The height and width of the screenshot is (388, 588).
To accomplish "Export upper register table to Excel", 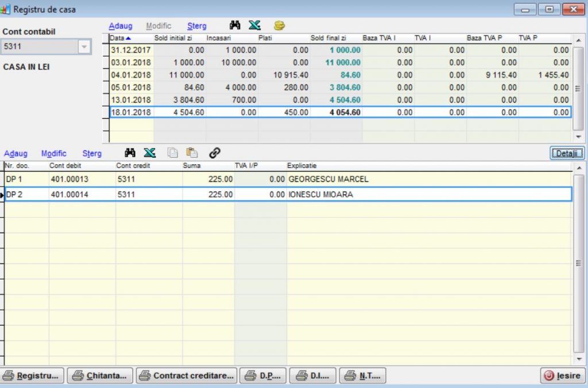I will click(x=254, y=26).
